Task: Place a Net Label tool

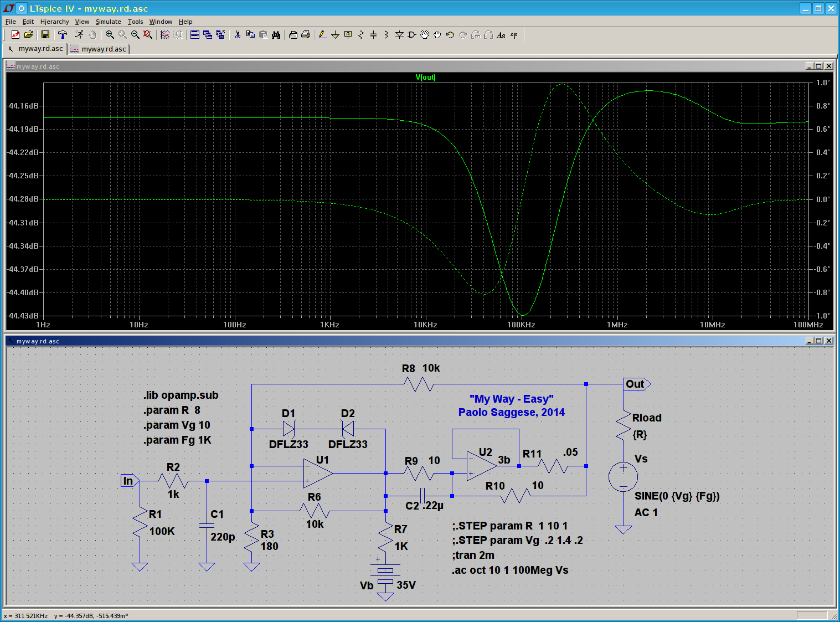Action: 348,35
